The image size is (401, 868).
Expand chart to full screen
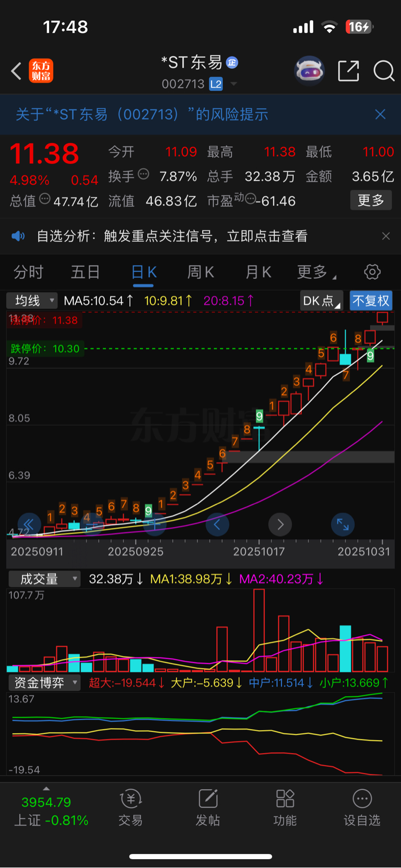tap(343, 525)
